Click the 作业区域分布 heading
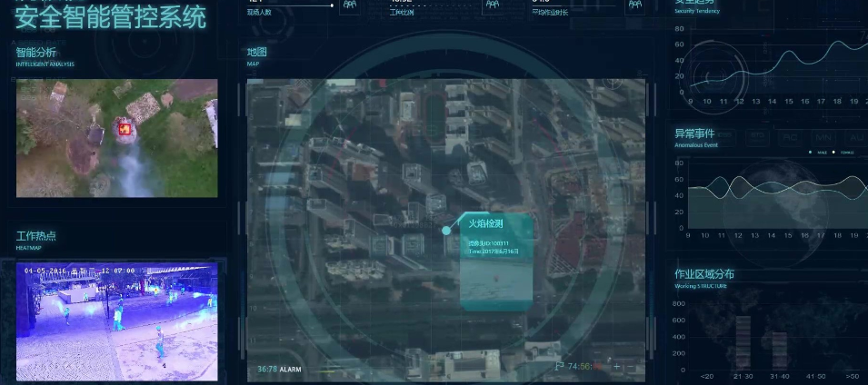This screenshot has width=868, height=385. (x=704, y=274)
